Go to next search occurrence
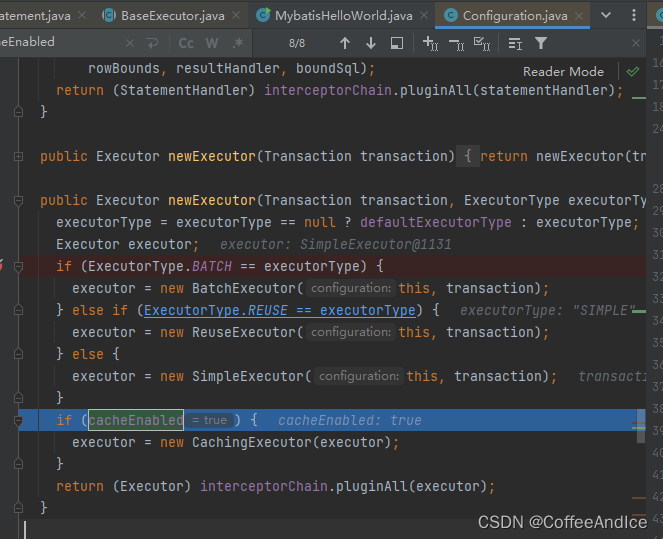663x539 pixels. [371, 43]
